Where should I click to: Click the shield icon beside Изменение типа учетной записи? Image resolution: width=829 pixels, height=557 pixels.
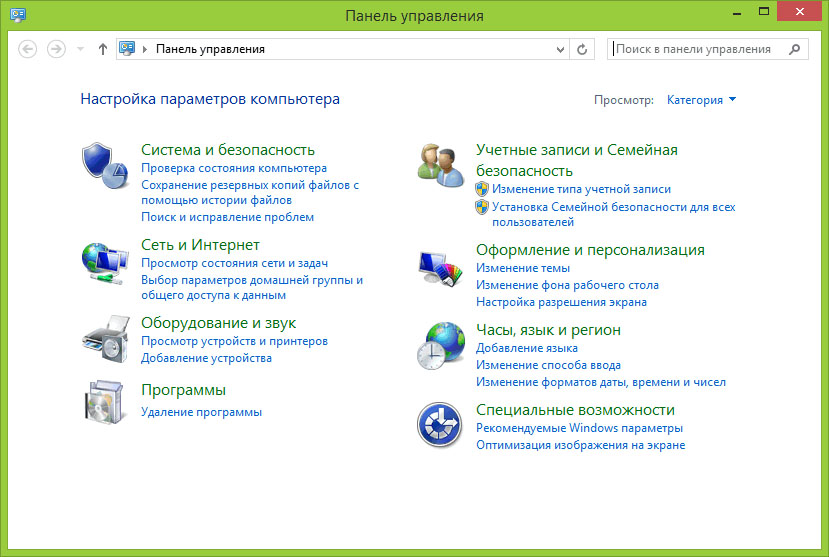point(482,189)
